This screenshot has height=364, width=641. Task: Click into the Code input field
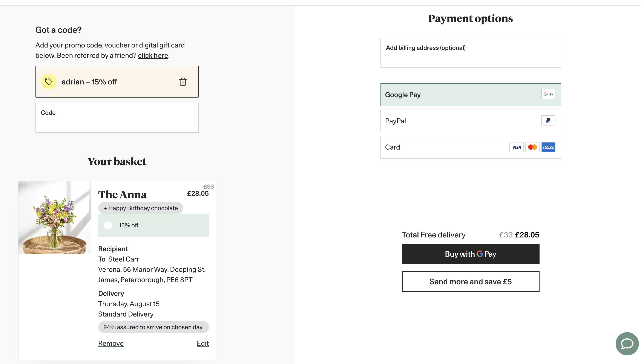pyautogui.click(x=117, y=118)
